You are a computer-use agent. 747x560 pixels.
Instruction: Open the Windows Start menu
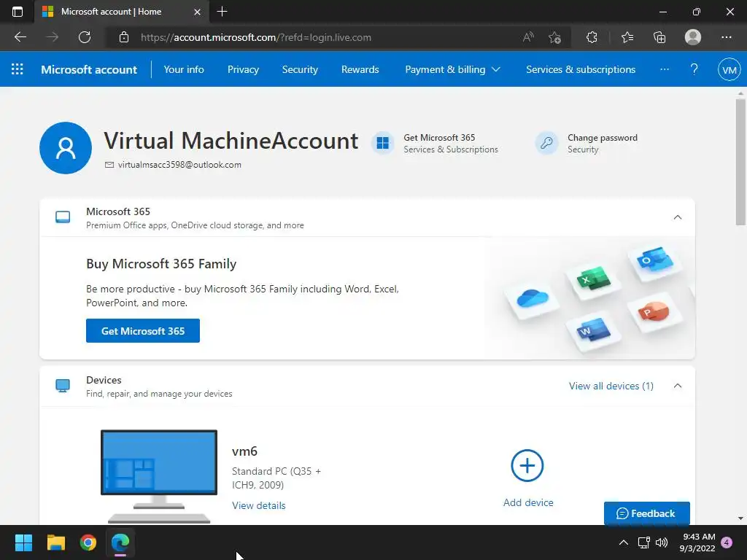[23, 542]
